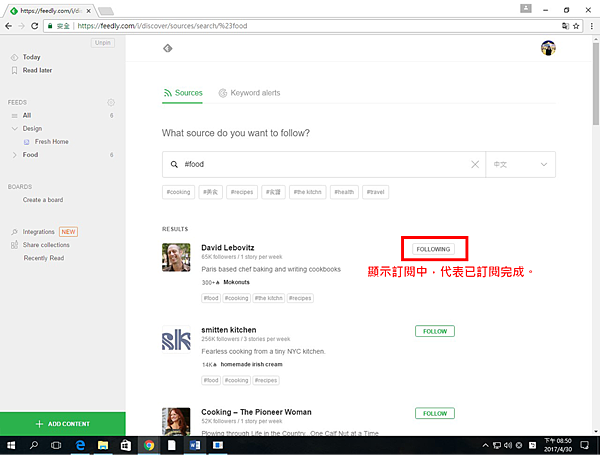Click the #health suggestion tag
600x458 pixels.
(x=344, y=192)
